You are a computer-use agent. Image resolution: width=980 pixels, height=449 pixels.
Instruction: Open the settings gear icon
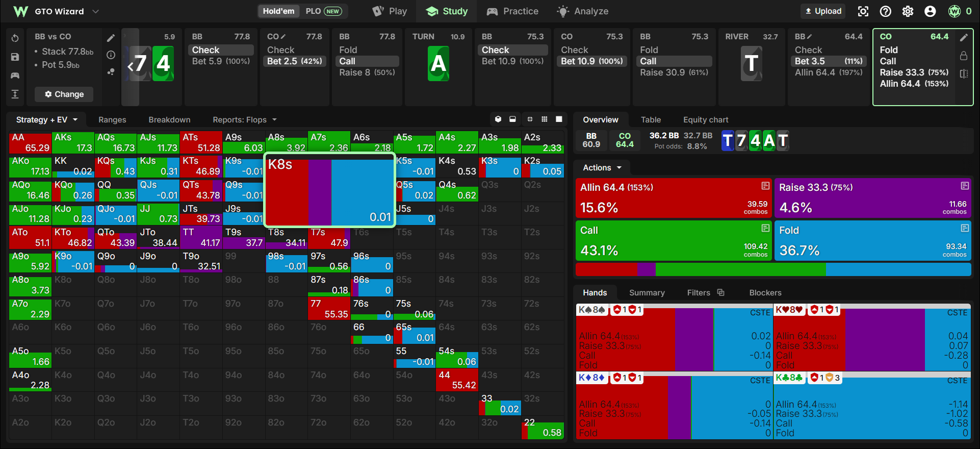[x=908, y=11]
